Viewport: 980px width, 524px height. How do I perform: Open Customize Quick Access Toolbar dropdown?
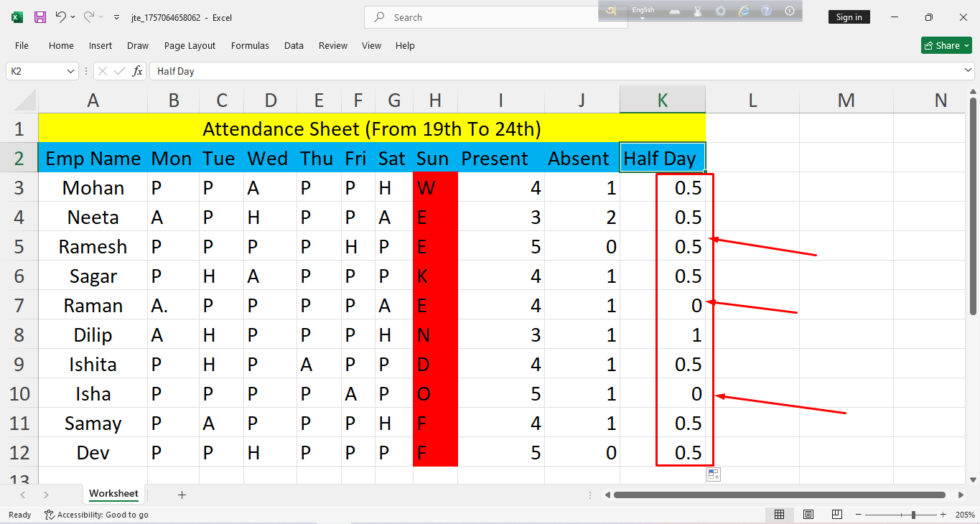[116, 17]
